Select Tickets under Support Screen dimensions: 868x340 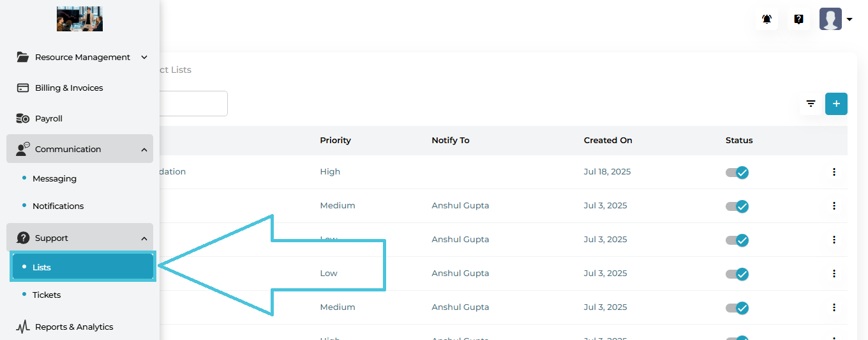click(47, 295)
